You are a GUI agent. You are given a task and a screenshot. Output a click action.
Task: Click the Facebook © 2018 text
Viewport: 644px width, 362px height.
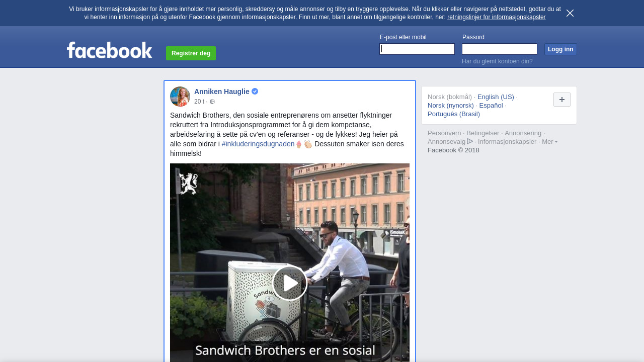[x=453, y=150]
